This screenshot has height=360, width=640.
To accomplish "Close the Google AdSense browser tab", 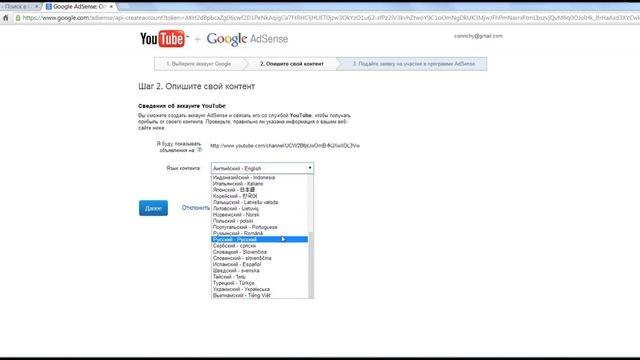I will 111,7.
